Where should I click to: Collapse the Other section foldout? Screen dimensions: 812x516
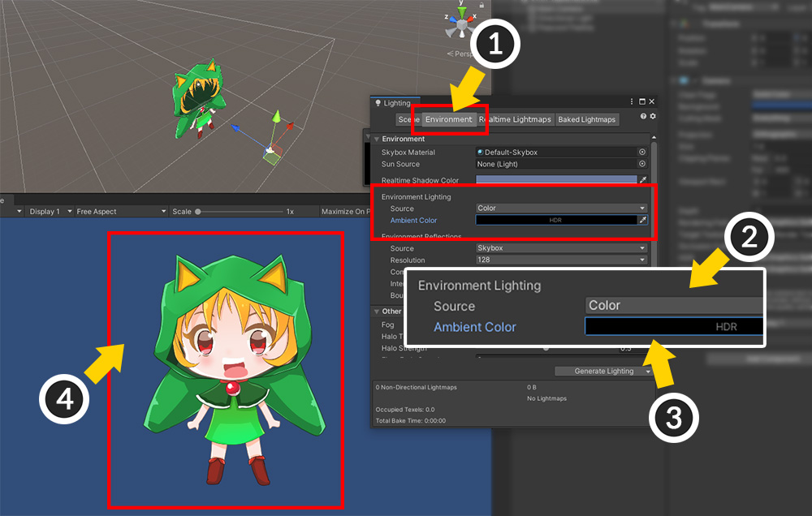click(x=377, y=312)
